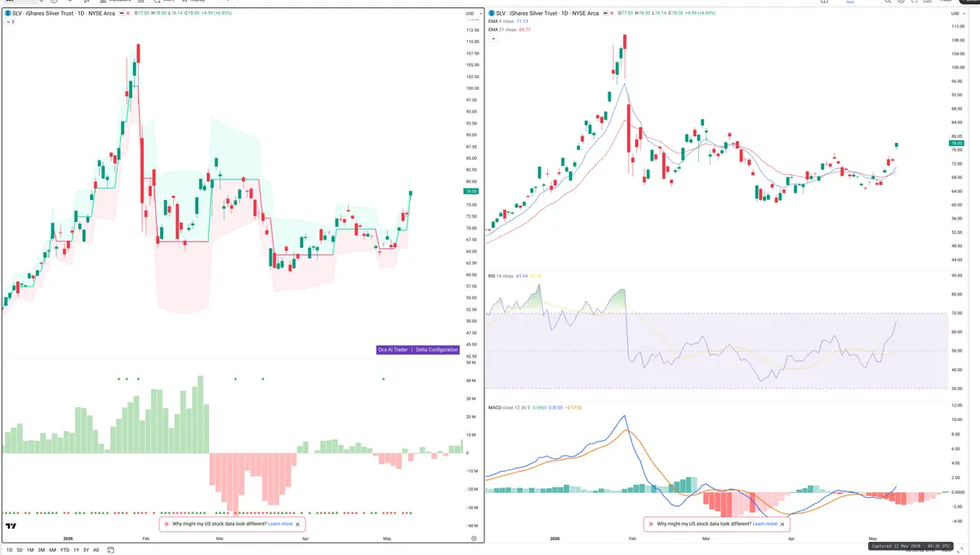Click the TradingView logo in left chart
980x555 pixels.
11,527
